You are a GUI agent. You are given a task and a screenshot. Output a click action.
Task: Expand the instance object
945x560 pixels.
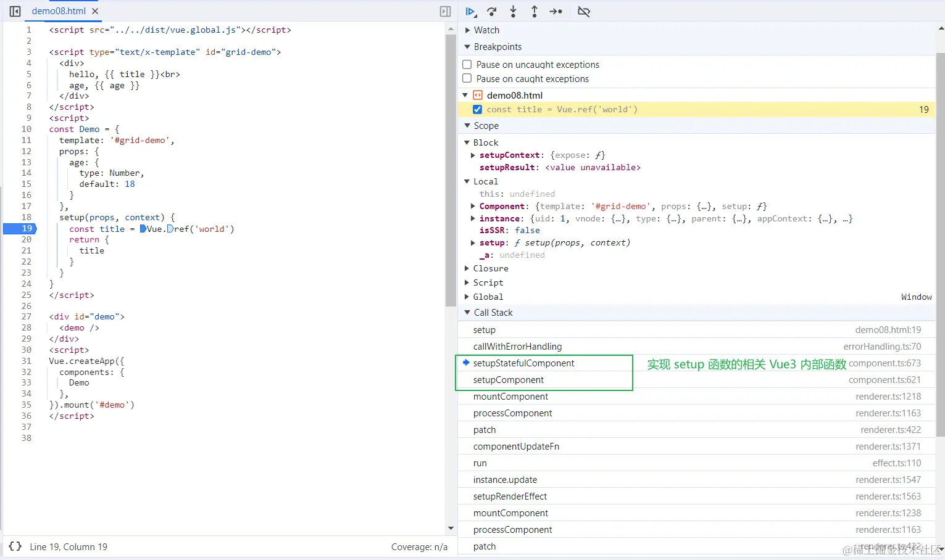tap(473, 218)
